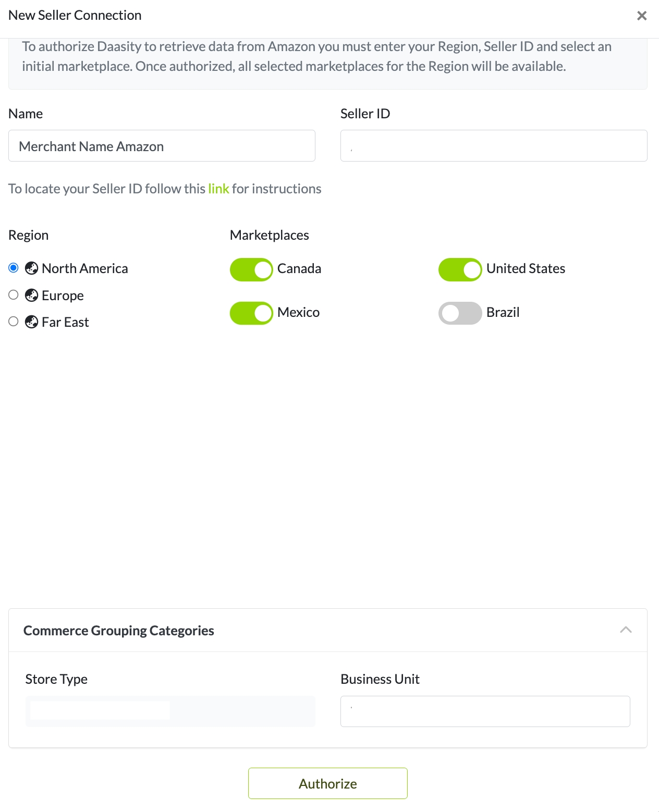This screenshot has width=659, height=812.
Task: Click the globe icon beside Europe
Action: [x=31, y=296]
